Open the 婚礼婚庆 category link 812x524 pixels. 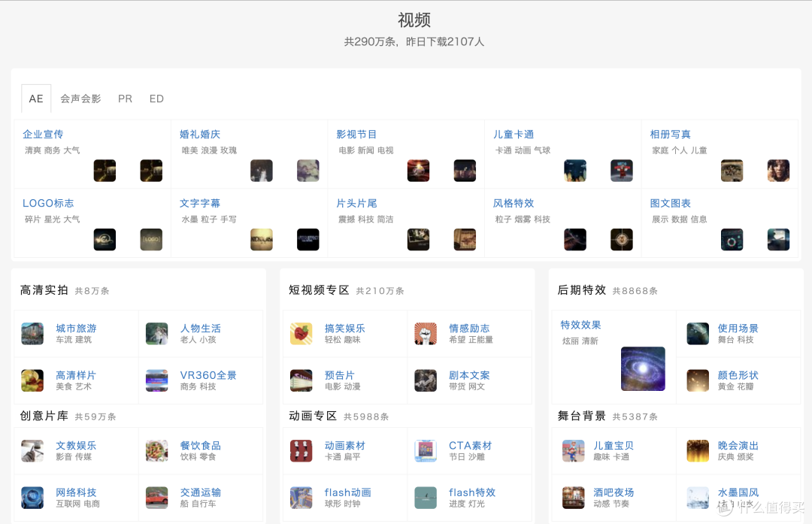200,134
